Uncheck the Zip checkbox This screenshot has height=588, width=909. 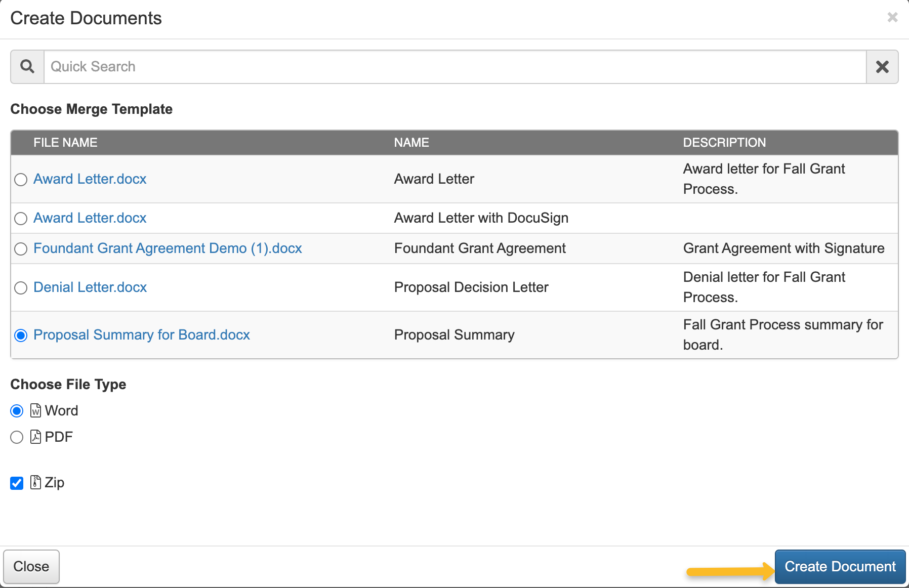click(16, 482)
